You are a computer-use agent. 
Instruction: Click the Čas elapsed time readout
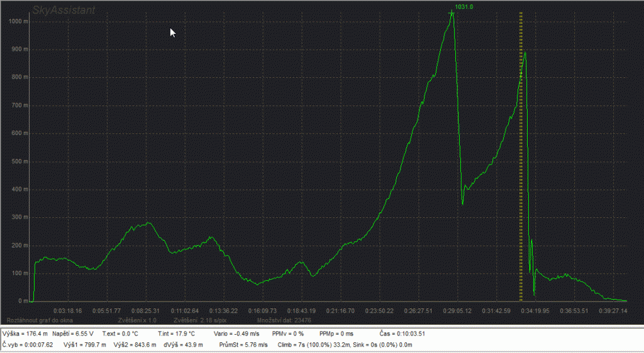pos(402,334)
